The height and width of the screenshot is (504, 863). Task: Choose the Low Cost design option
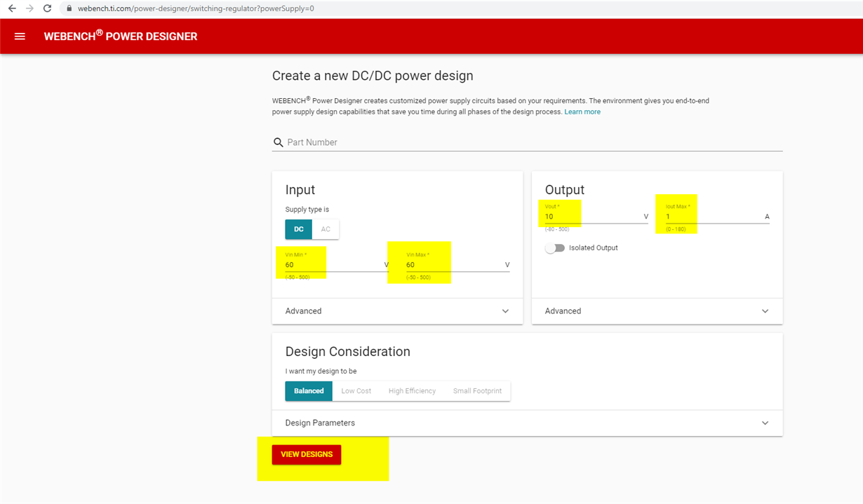[x=356, y=391]
